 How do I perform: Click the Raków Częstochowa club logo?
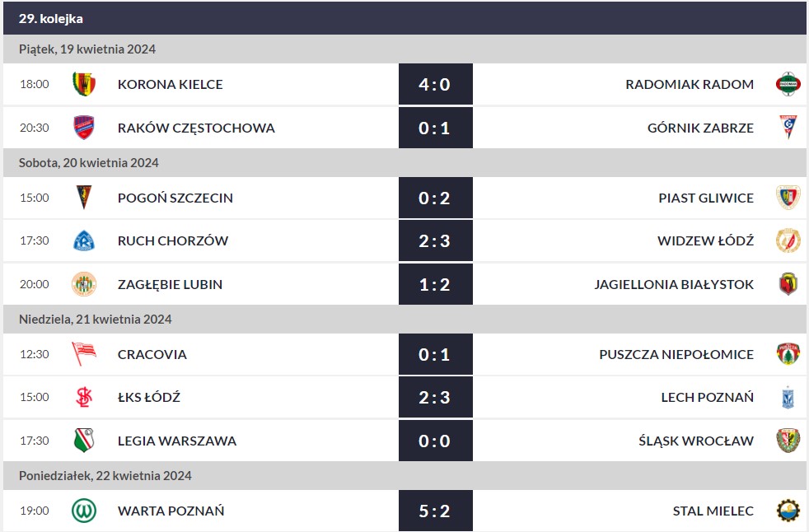pyautogui.click(x=83, y=128)
